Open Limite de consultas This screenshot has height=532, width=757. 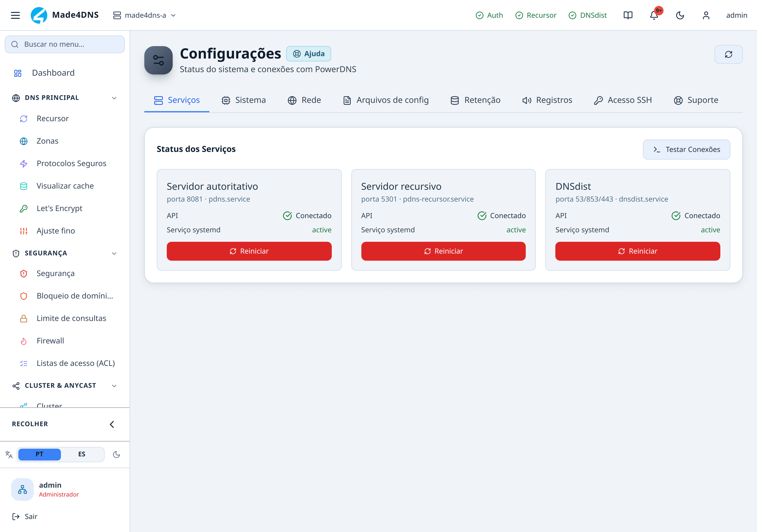point(65,318)
